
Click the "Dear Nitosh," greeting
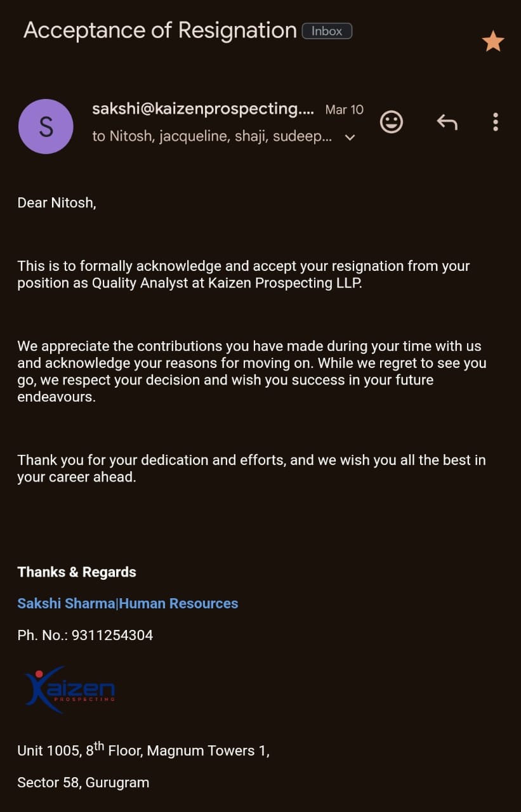(56, 203)
